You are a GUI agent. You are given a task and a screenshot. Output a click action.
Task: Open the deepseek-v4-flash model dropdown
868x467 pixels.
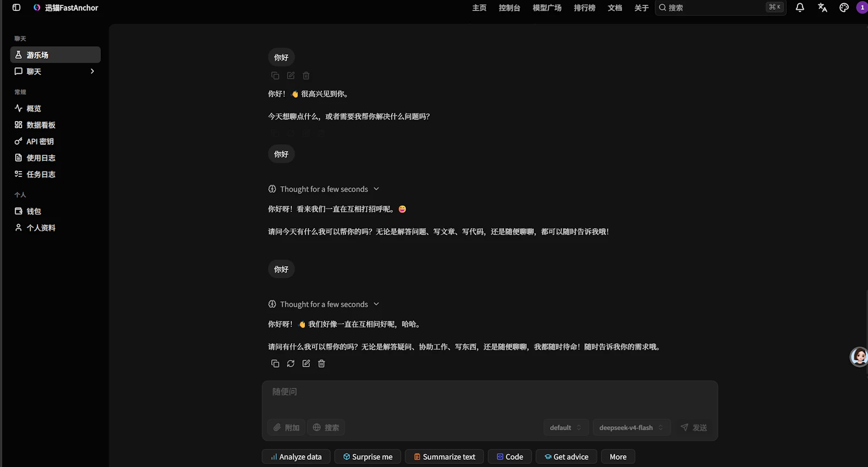pos(631,427)
